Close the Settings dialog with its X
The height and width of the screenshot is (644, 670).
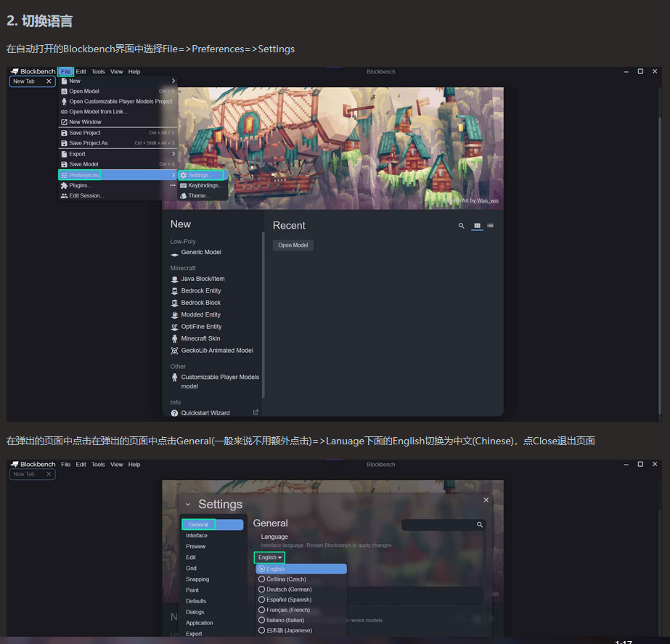tap(486, 500)
